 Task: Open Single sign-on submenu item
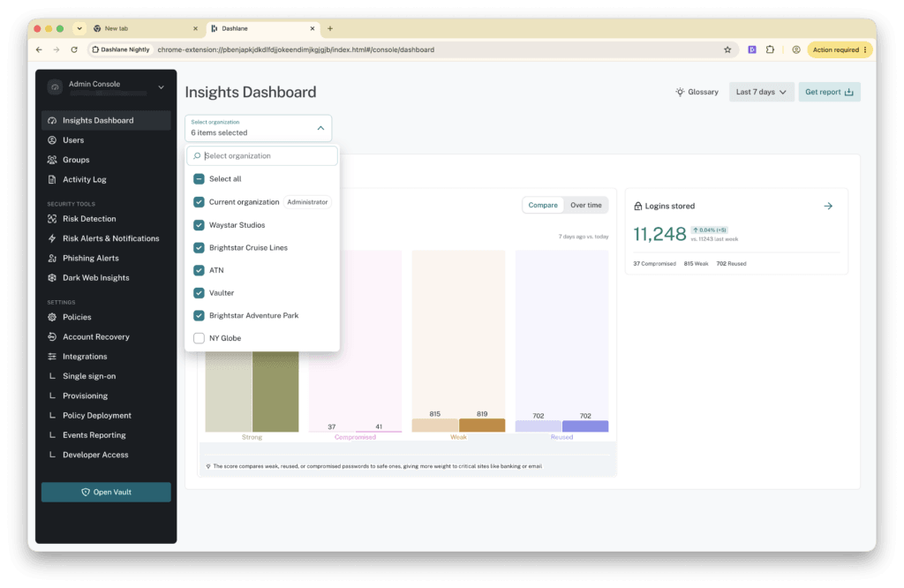pyautogui.click(x=106, y=376)
